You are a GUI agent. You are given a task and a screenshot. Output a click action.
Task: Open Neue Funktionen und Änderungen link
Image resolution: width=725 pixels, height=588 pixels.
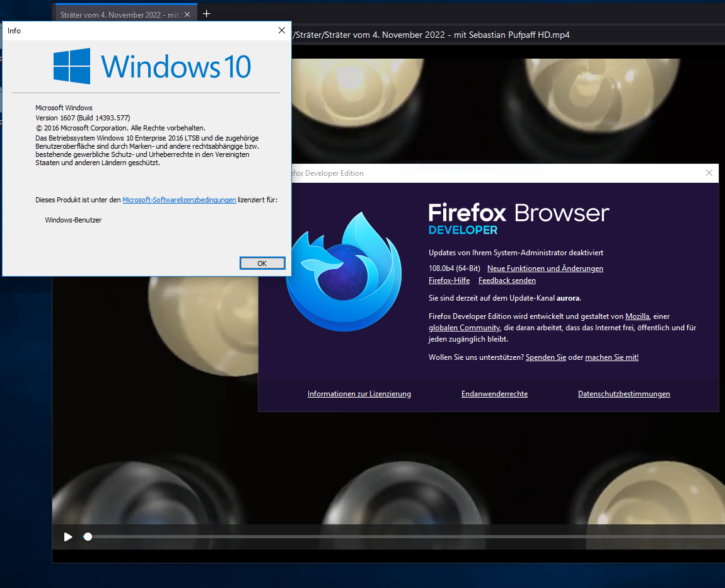pos(545,268)
